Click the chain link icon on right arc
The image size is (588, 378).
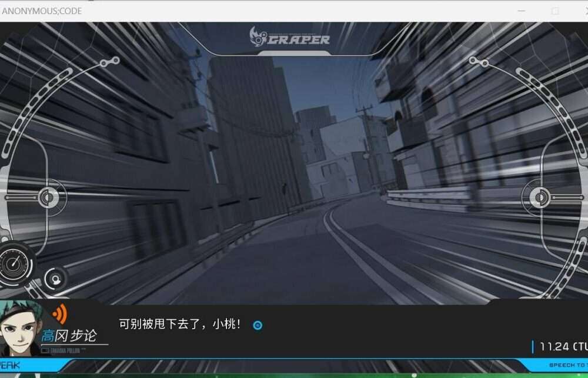479,62
